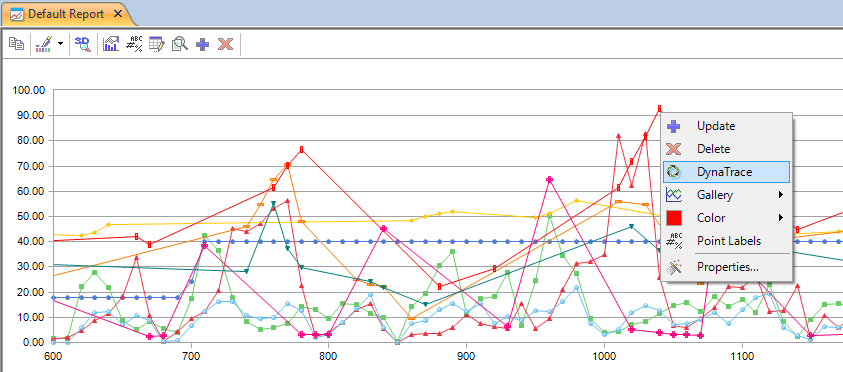Expand the Gallery submenu arrow
The height and width of the screenshot is (372, 843).
coord(781,195)
